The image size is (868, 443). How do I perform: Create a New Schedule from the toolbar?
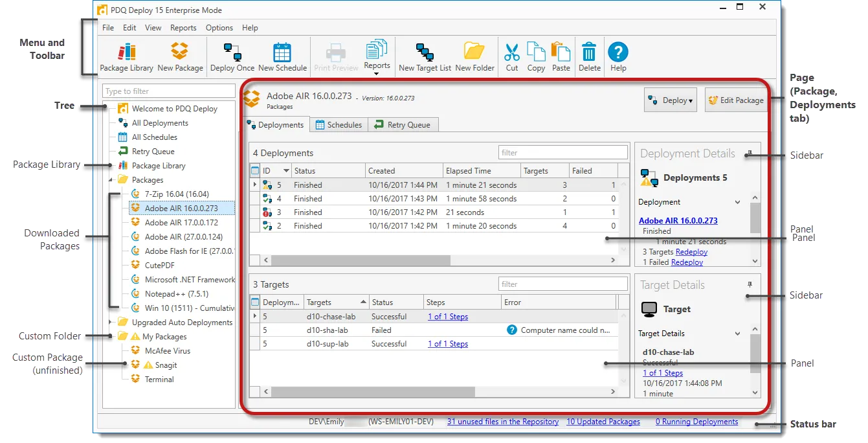pos(282,56)
